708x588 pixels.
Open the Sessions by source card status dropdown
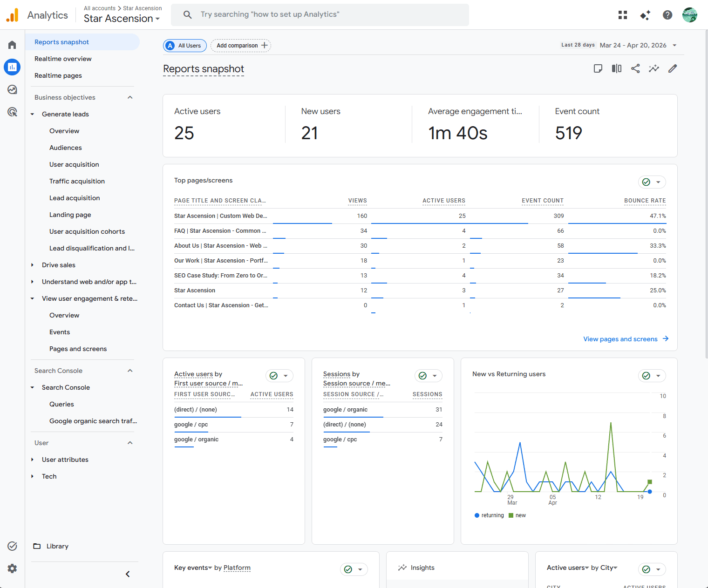coord(429,376)
